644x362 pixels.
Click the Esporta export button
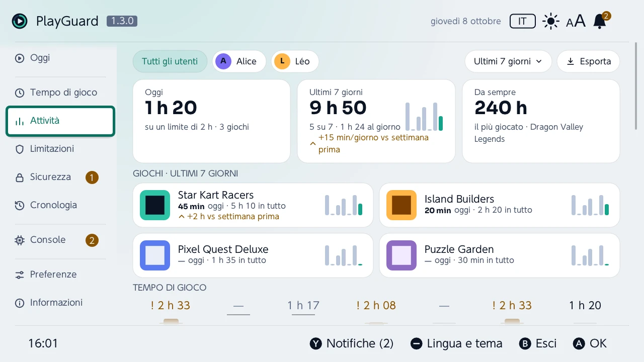(x=588, y=61)
